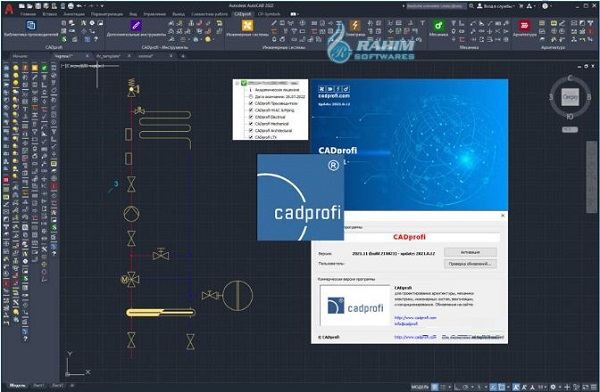600x392 pixels.
Task: Click the cadprofi logo thumbnail in About dialog
Action: [x=355, y=305]
